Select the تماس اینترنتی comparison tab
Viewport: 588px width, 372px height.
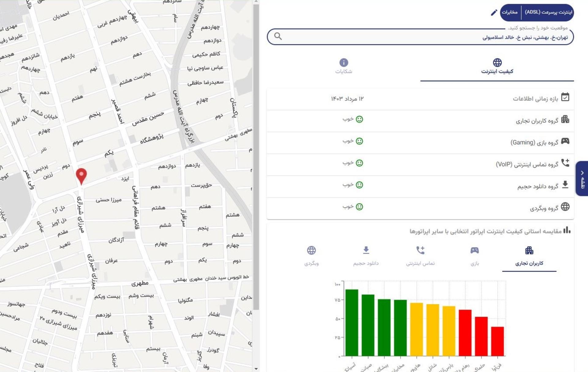tap(420, 256)
